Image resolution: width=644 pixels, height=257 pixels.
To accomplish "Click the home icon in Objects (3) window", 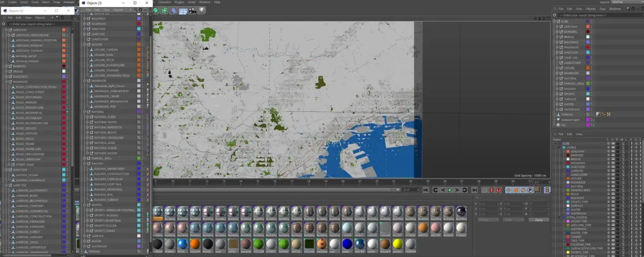I will [140, 9].
